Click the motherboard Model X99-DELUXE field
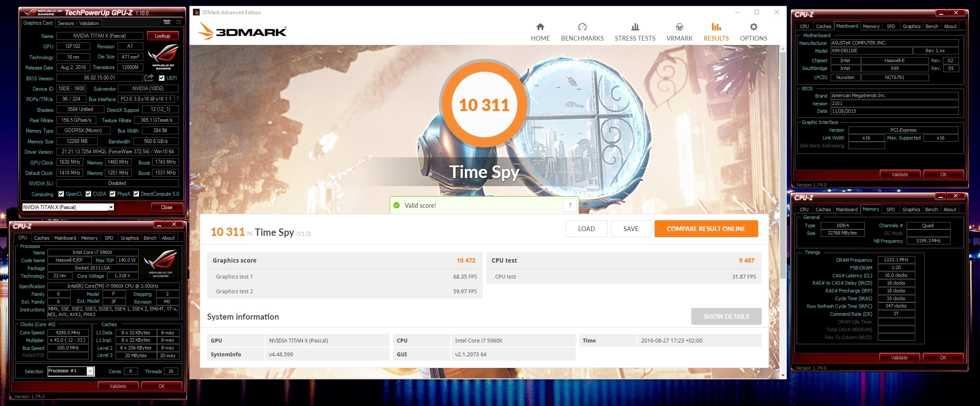980x406 pixels. [x=871, y=51]
